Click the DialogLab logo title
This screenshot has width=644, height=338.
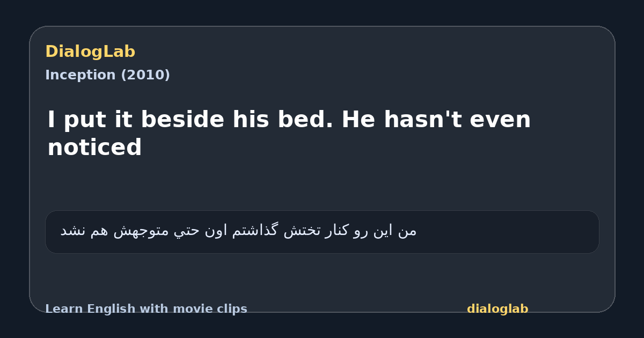(90, 52)
